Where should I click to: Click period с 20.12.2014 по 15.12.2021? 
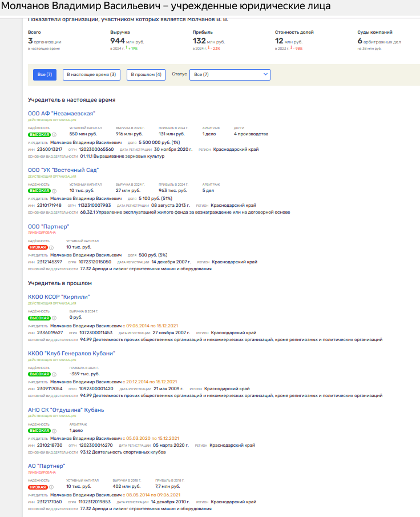(150, 382)
